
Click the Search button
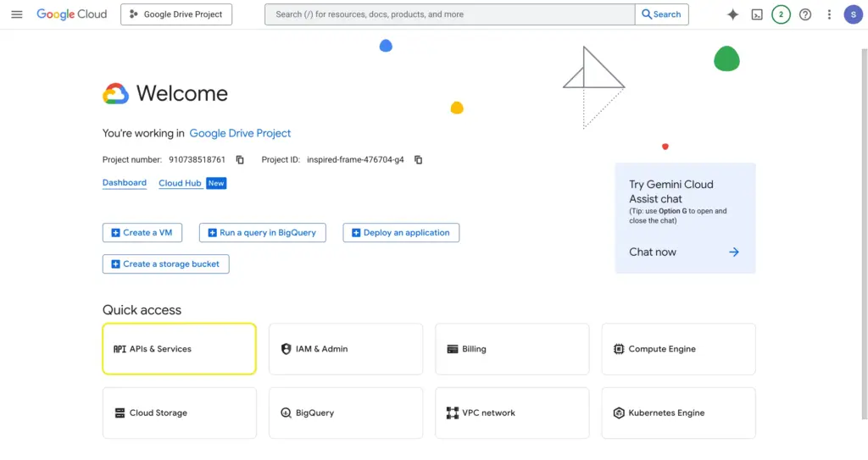pyautogui.click(x=661, y=14)
